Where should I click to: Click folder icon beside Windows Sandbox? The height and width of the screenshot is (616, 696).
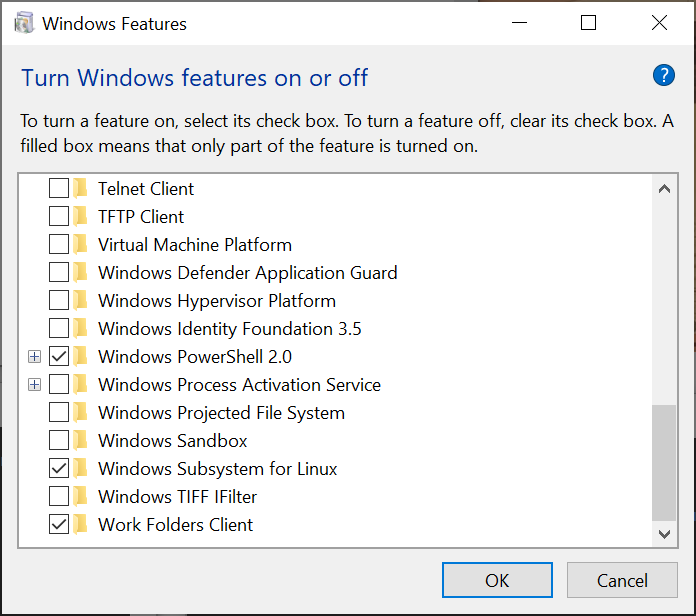tap(81, 441)
